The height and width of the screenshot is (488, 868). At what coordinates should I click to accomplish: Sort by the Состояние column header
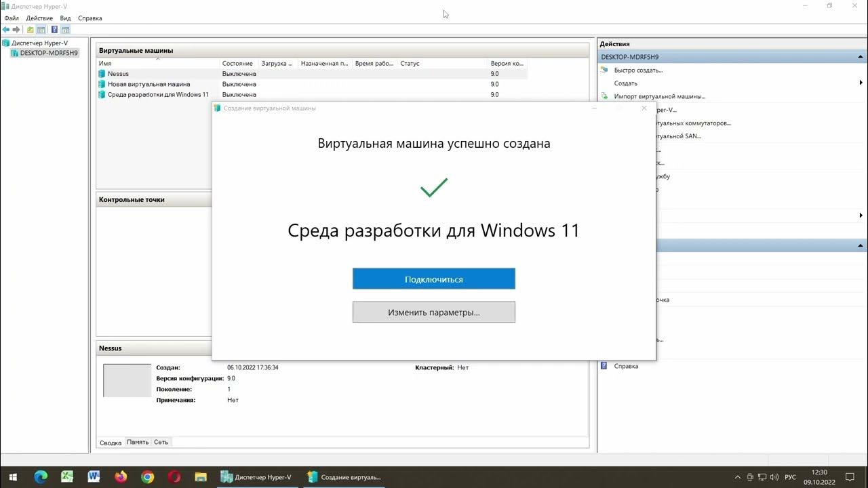[239, 63]
